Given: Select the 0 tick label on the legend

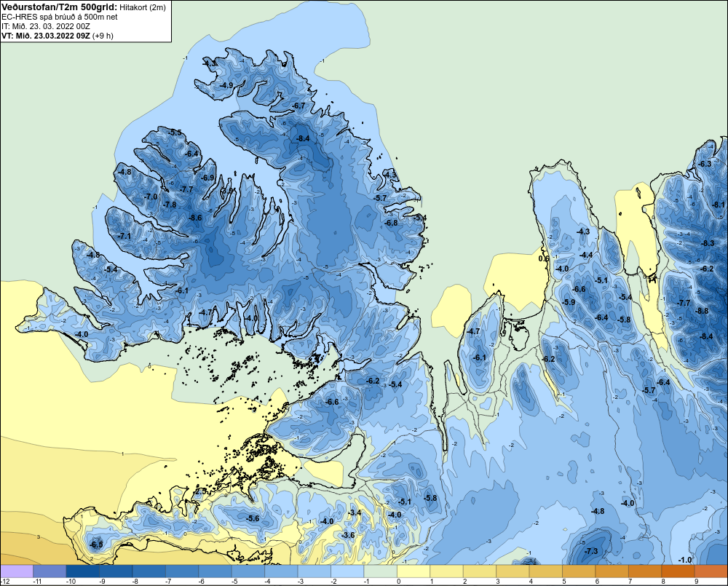Looking at the screenshot, I should click(x=398, y=582).
